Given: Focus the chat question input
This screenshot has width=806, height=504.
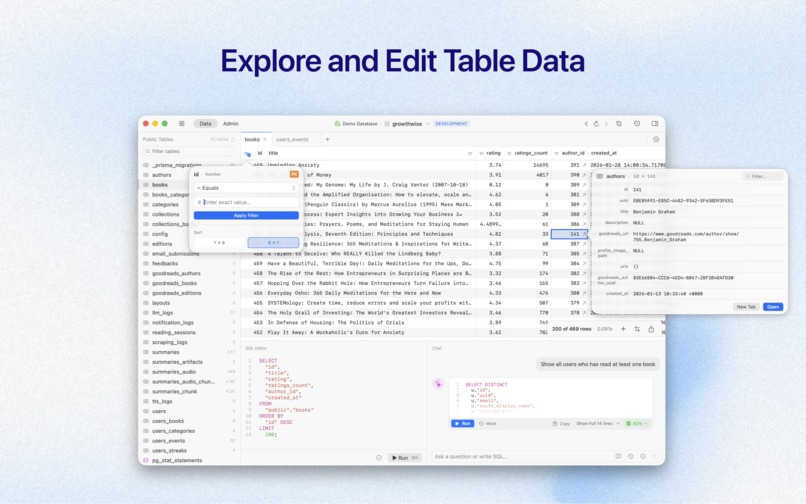Looking at the screenshot, I should pos(522,456).
